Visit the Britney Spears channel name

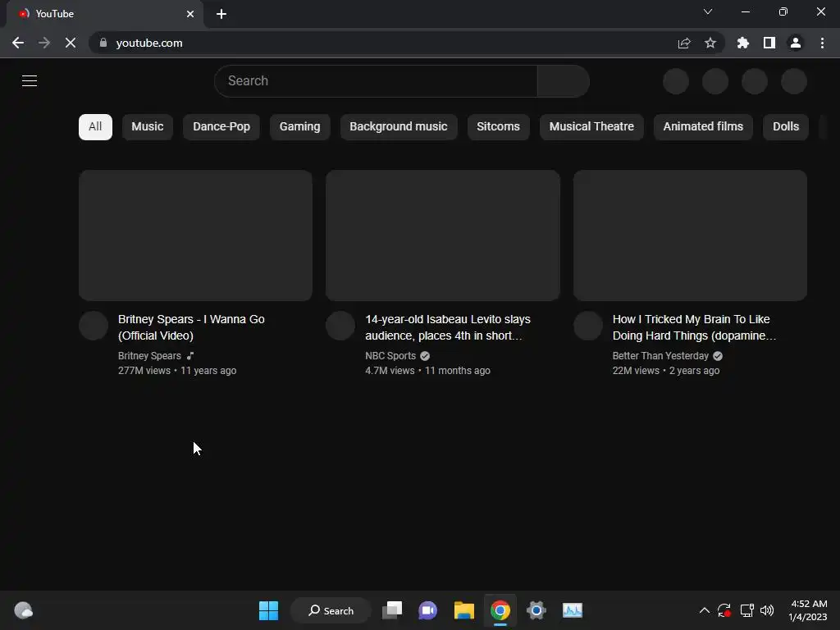149,356
